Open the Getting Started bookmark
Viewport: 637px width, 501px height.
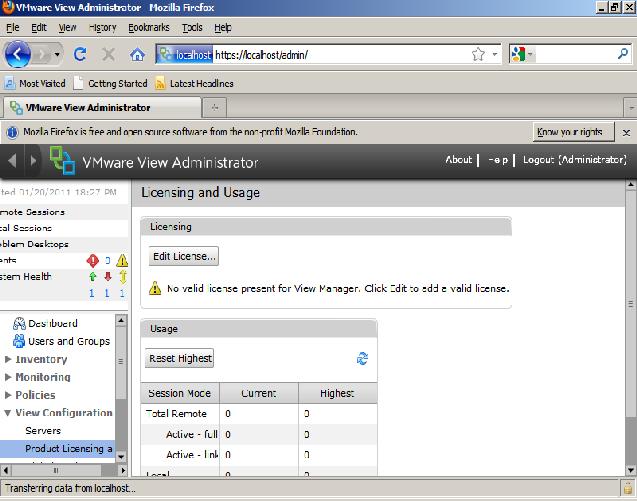pos(111,83)
